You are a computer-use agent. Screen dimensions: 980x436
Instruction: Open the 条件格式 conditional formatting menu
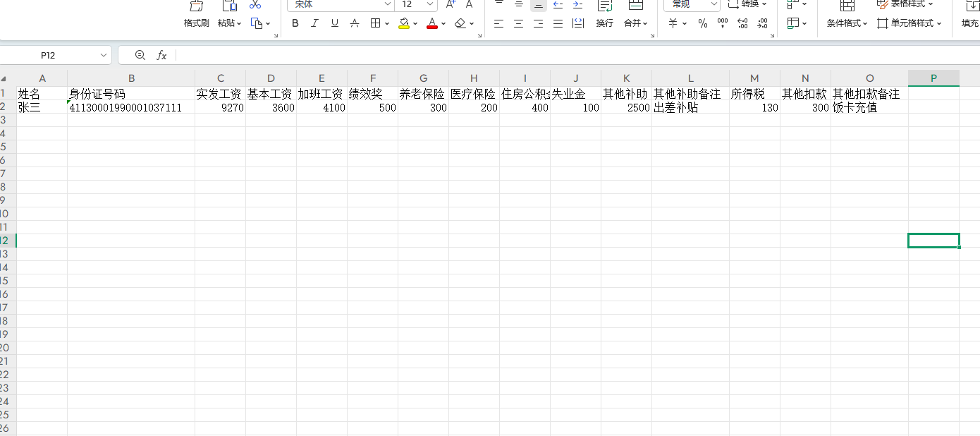847,23
